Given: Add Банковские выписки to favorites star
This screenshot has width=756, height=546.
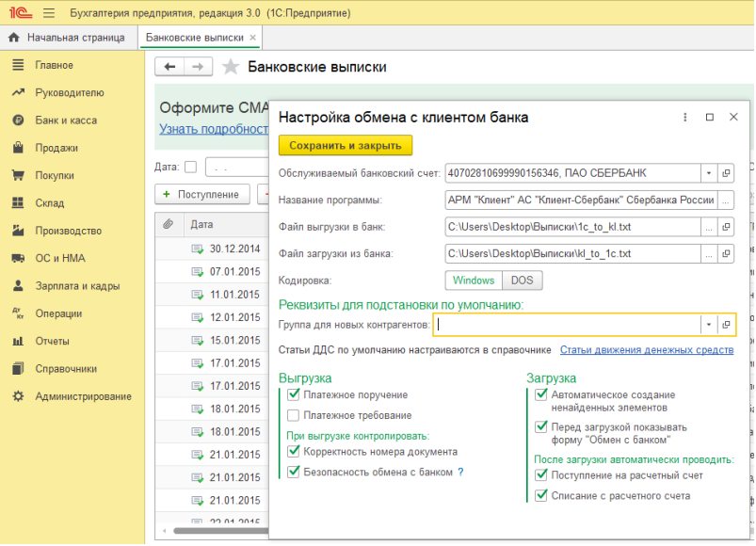Looking at the screenshot, I should tap(231, 67).
